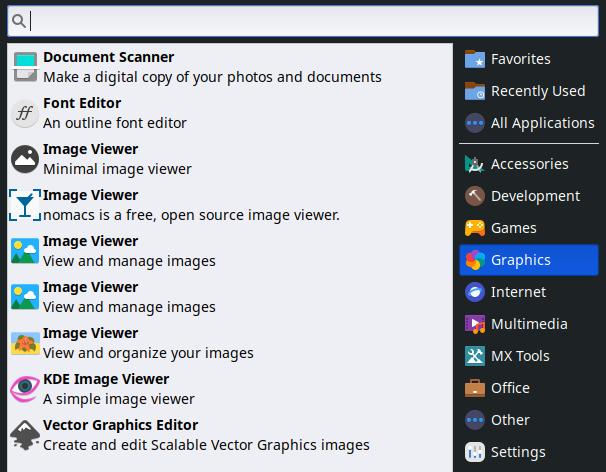The height and width of the screenshot is (472, 606).
Task: Focus the application search field
Action: point(310,20)
